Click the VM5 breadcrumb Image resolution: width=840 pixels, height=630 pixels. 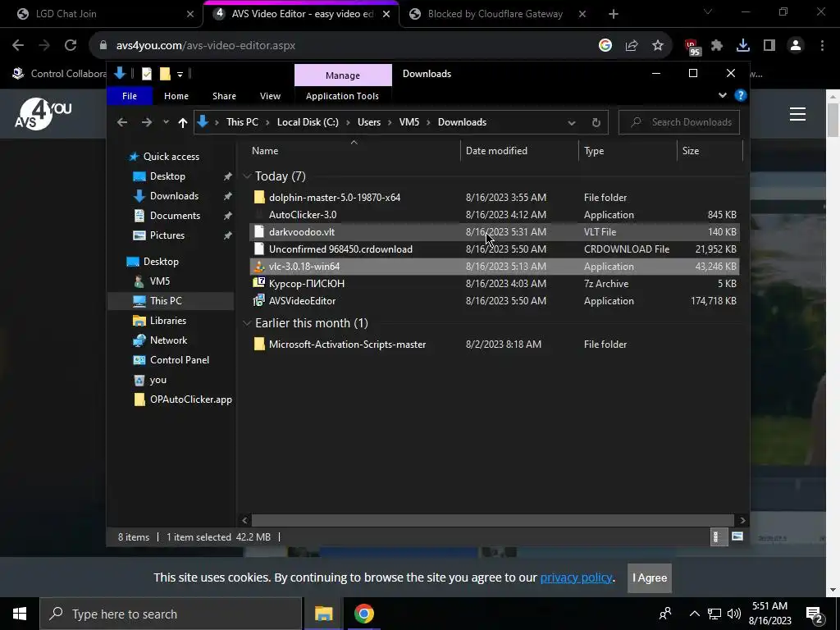(x=409, y=122)
